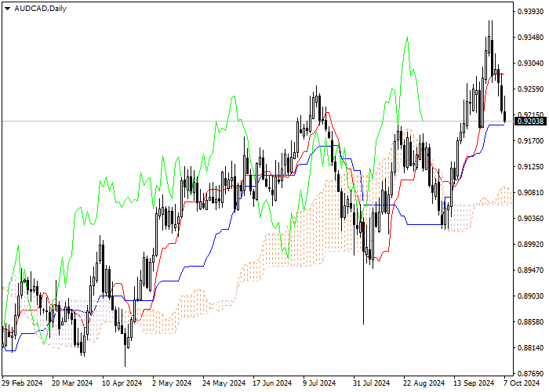Click the 0.88140 price level label
Viewport: 549px width, 392px height.
(x=531, y=348)
